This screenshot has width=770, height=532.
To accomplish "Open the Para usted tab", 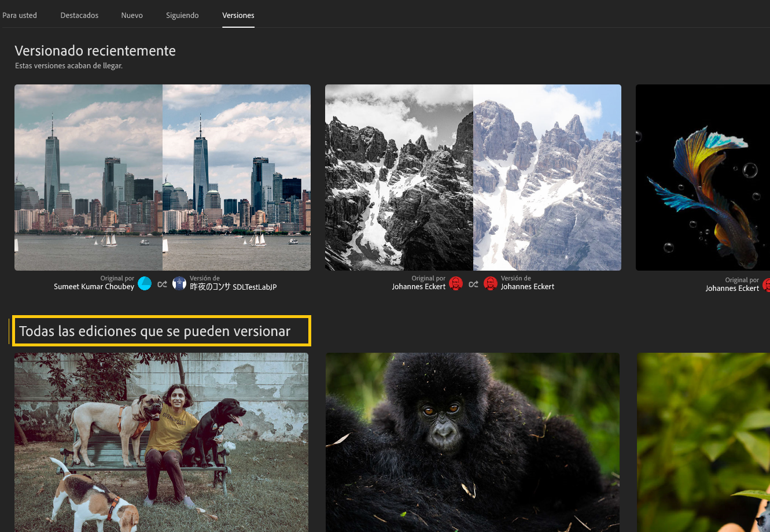I will (x=20, y=16).
